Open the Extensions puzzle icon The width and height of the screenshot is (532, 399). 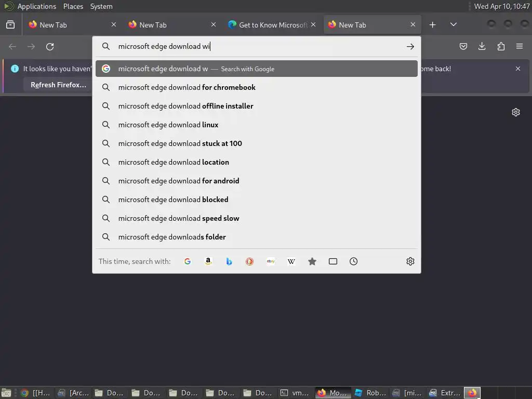tap(501, 46)
